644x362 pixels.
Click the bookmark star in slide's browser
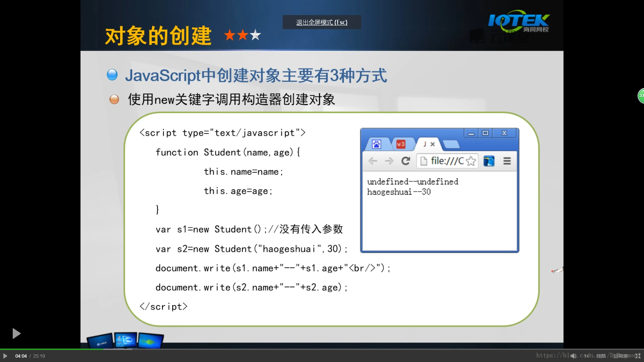[471, 161]
